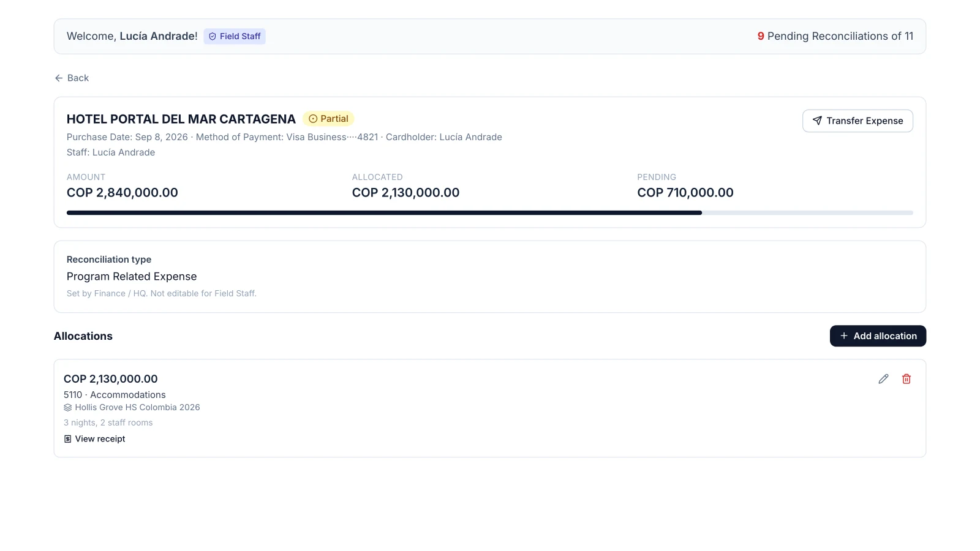Click the back arrow icon
The height and width of the screenshot is (551, 980).
[x=59, y=78]
